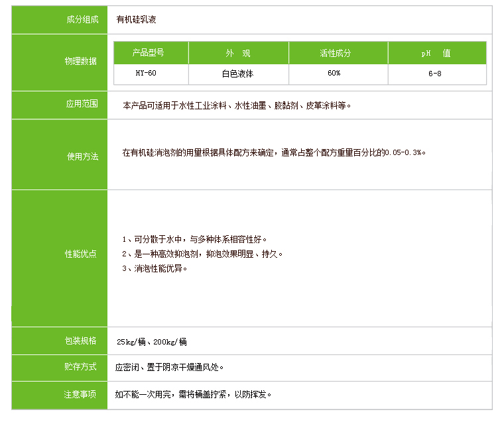This screenshot has height=422, width=504.
Task: Click the 物理数据 green label cell
Action: pyautogui.click(x=80, y=61)
